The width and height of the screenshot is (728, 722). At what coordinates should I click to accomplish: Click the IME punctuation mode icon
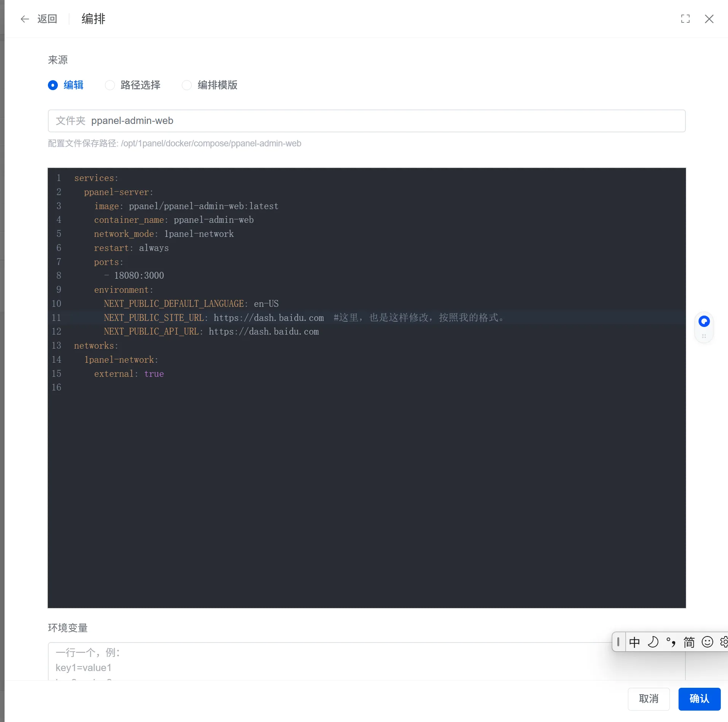point(671,642)
